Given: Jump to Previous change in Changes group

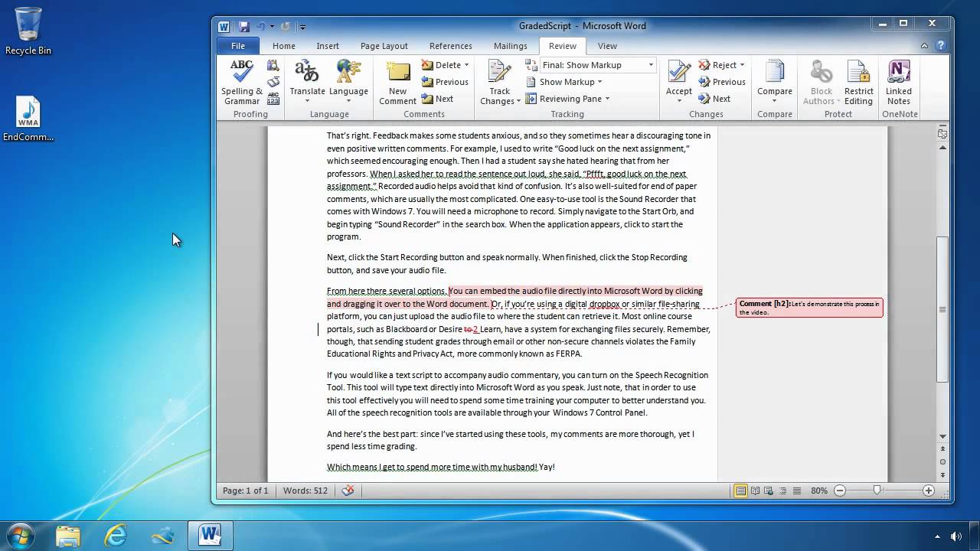Looking at the screenshot, I should point(721,82).
